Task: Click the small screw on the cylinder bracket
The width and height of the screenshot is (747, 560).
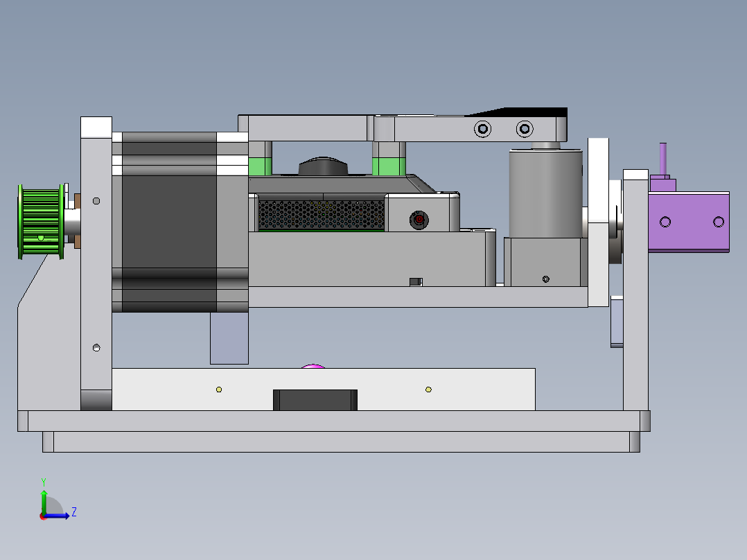Action: click(546, 279)
